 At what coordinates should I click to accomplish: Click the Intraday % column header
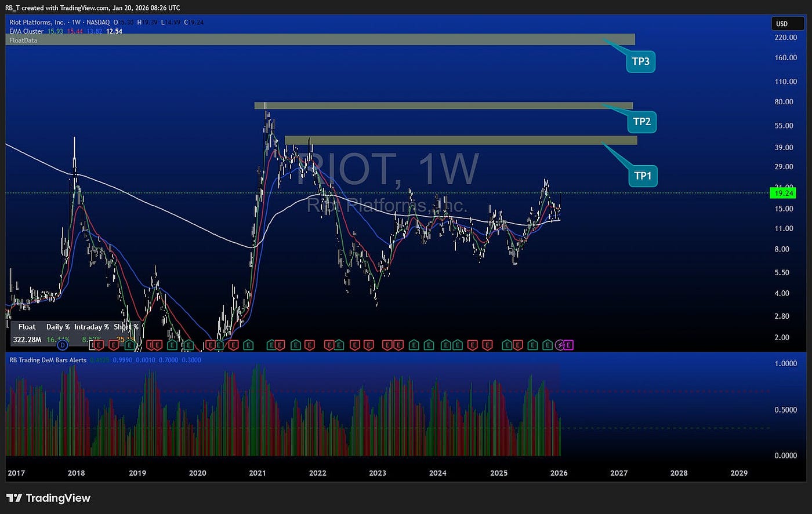tap(92, 327)
